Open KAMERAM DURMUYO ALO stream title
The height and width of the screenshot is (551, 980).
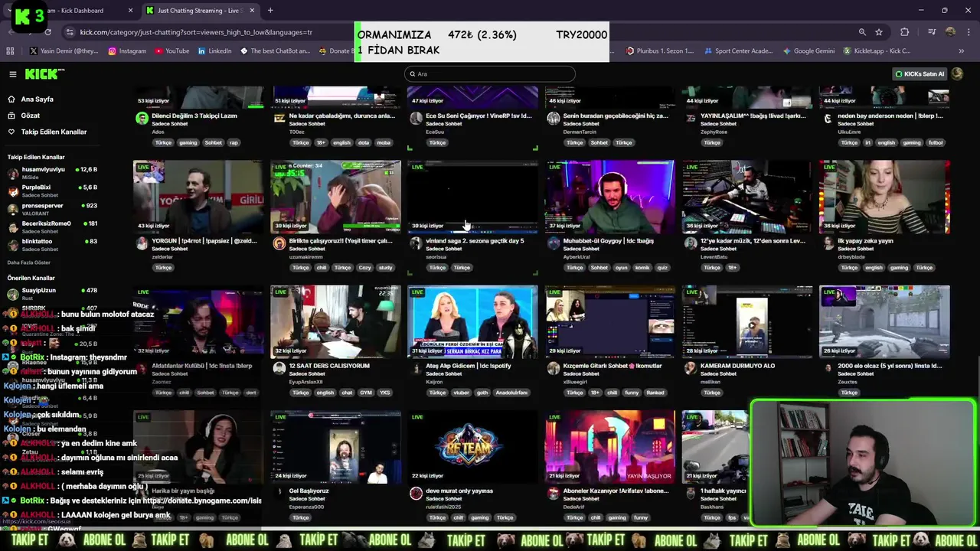pyautogui.click(x=737, y=366)
